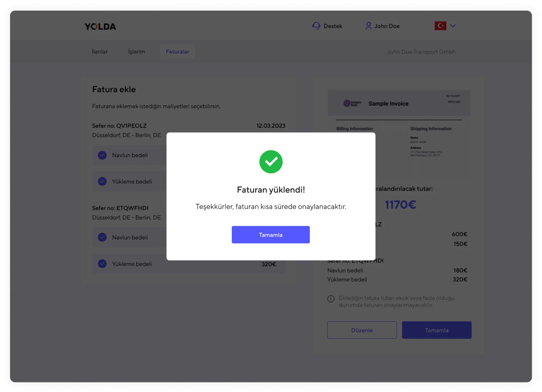Select the Faturalar tab
The width and height of the screenshot is (542, 392).
pyautogui.click(x=177, y=52)
